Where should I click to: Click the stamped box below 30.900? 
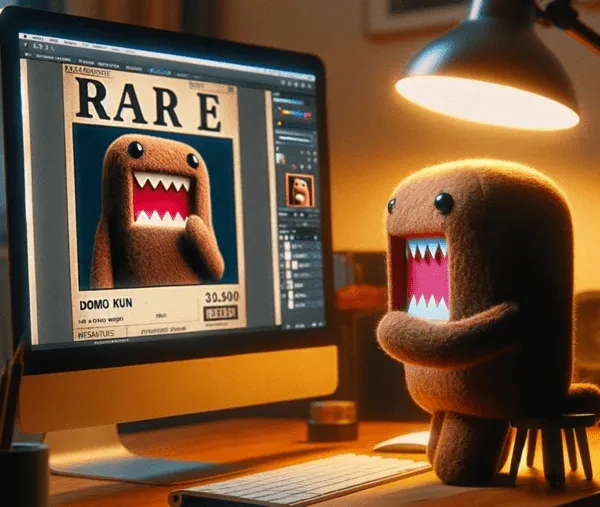[x=220, y=313]
